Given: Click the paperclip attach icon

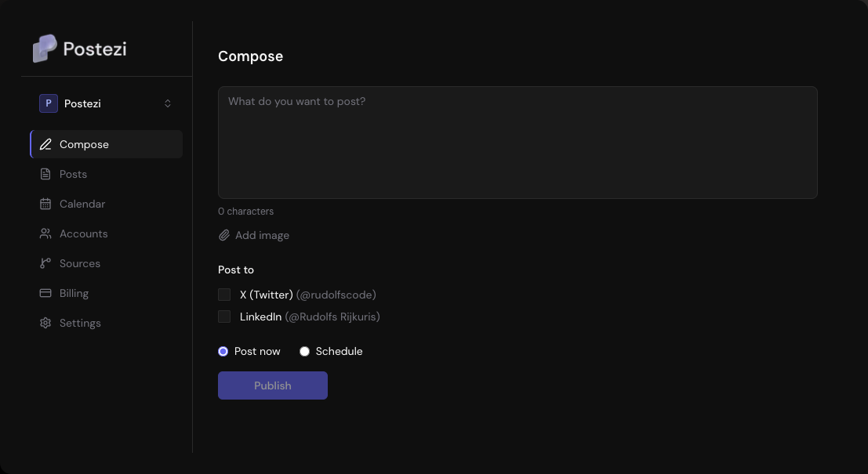Looking at the screenshot, I should tap(224, 236).
